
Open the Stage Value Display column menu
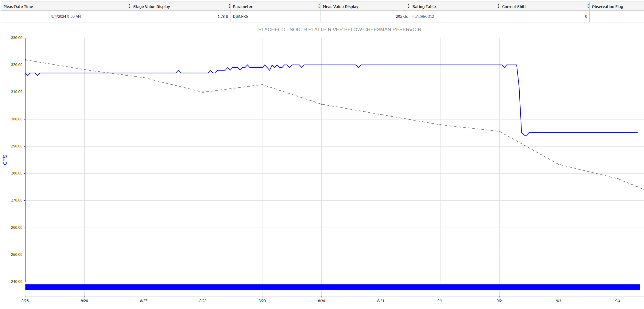[x=229, y=6]
